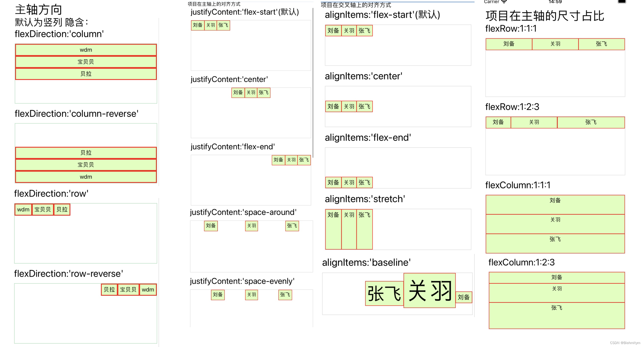644x347 pixels.
Task: Tap 张飞 under justifyContent:'flex-end'
Action: click(x=304, y=160)
